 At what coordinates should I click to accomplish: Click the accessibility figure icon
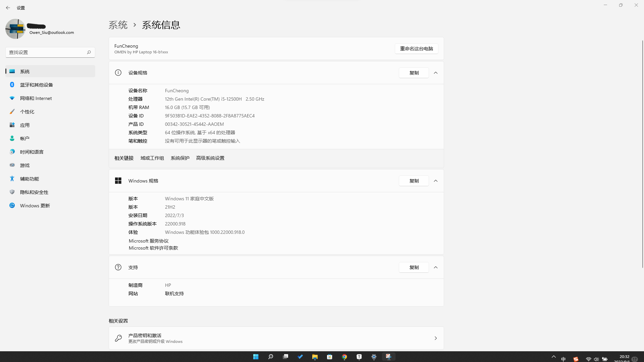[12, 178]
